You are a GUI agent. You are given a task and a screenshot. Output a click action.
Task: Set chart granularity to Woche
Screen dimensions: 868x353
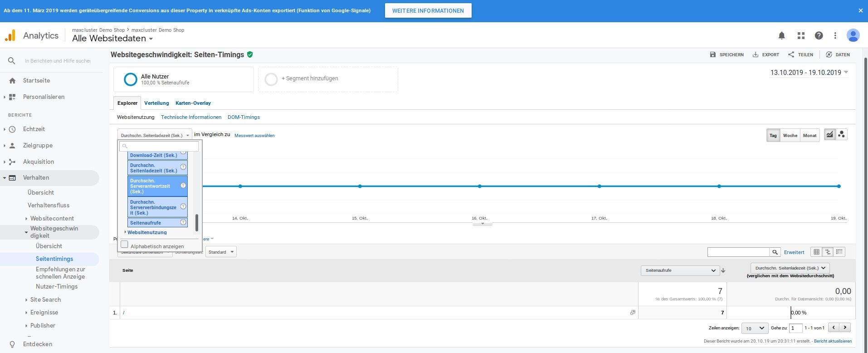click(x=790, y=135)
